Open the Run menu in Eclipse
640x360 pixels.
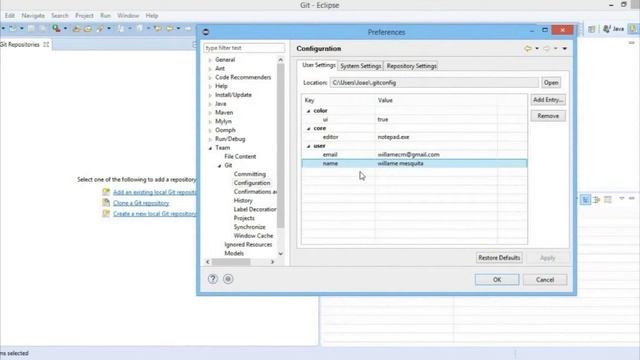[x=105, y=16]
